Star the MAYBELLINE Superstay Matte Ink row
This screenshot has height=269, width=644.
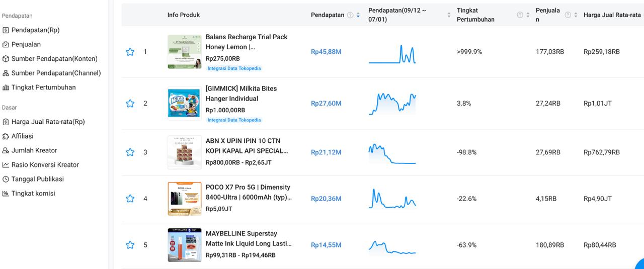[130, 245]
